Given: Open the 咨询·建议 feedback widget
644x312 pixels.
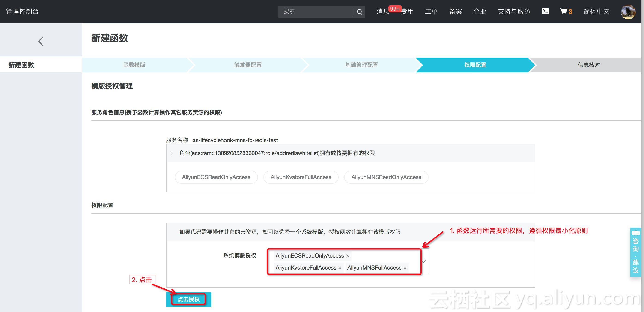Looking at the screenshot, I should [636, 252].
